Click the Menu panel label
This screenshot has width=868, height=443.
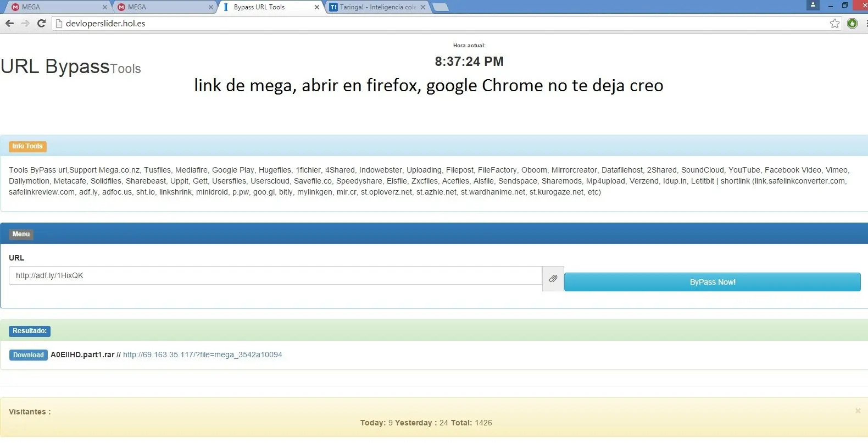click(x=21, y=234)
